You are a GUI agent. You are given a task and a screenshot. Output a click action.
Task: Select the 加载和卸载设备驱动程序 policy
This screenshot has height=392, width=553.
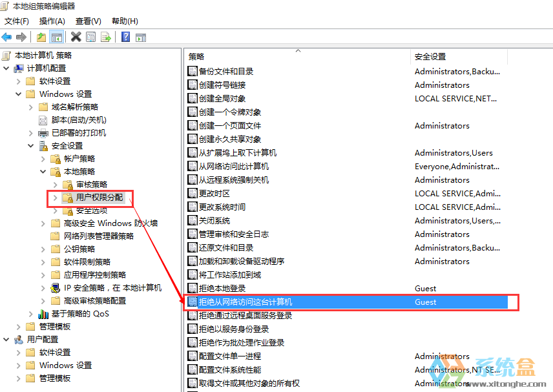(x=242, y=261)
